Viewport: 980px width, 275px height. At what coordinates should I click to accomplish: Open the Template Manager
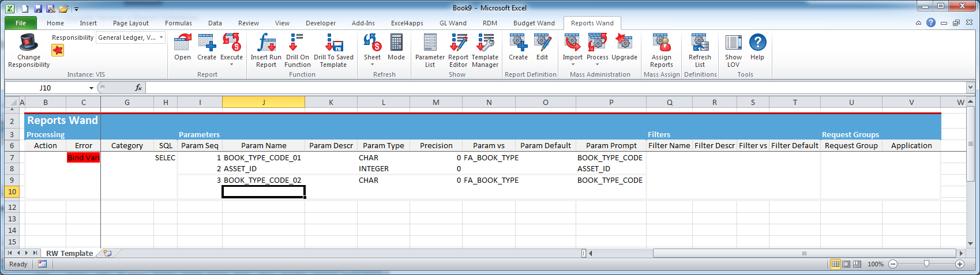tap(485, 43)
